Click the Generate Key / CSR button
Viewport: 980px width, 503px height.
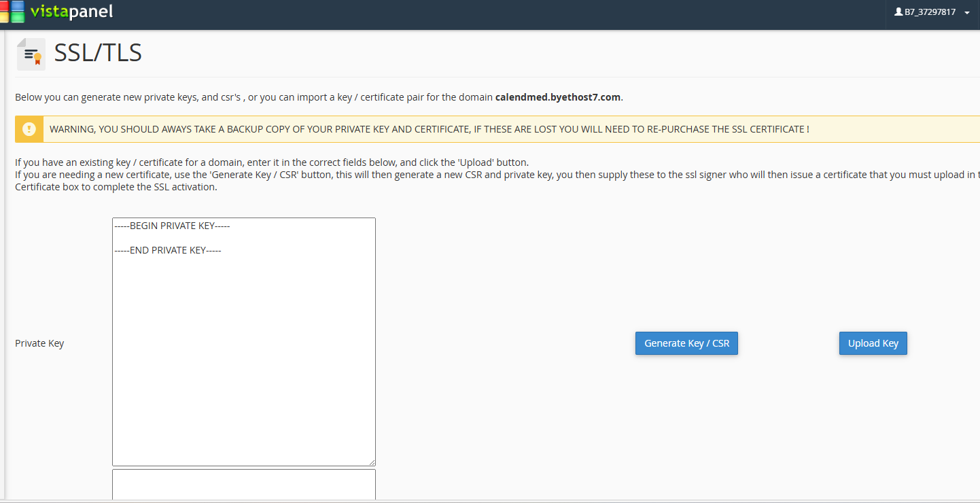click(686, 343)
